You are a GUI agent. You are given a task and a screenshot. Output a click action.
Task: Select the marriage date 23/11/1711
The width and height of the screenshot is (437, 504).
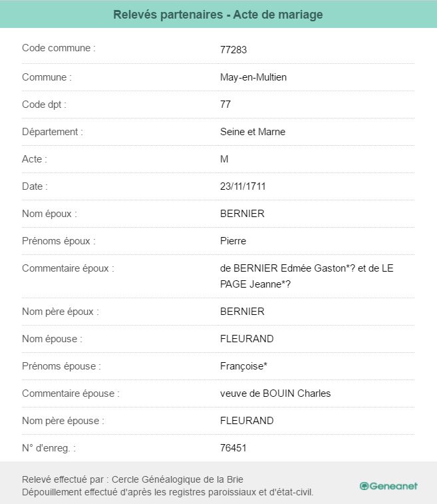(x=243, y=186)
